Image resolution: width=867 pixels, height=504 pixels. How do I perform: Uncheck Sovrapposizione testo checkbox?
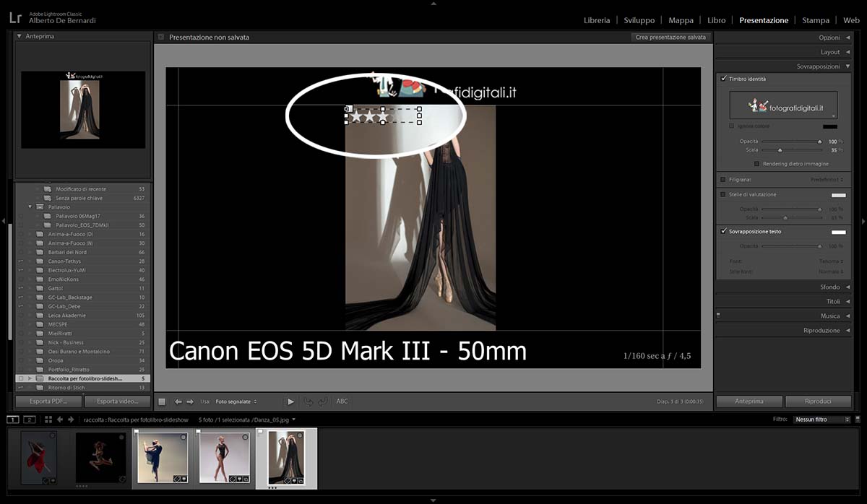pos(723,232)
